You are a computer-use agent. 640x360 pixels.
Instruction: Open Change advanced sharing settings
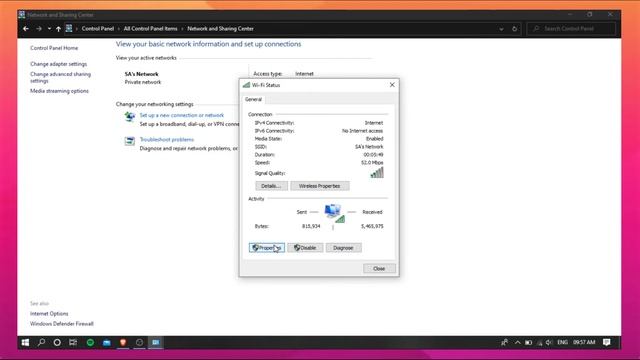(60, 77)
